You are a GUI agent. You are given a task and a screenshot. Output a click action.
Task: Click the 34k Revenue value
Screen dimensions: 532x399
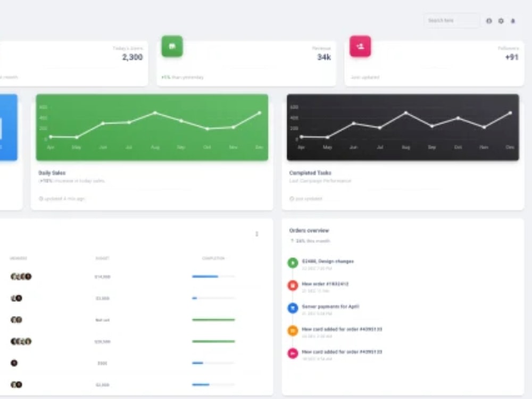pyautogui.click(x=324, y=57)
